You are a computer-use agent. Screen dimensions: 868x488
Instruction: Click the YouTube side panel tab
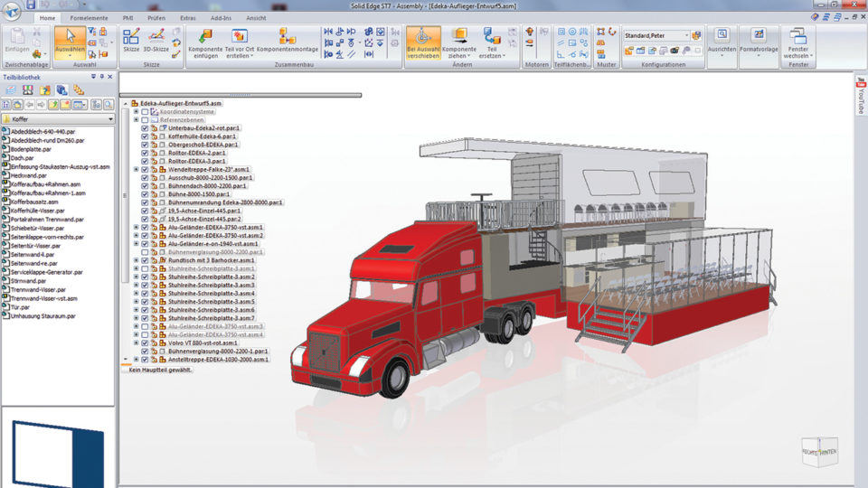tap(860, 97)
